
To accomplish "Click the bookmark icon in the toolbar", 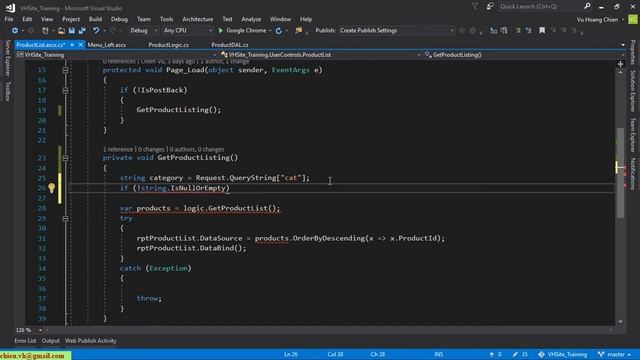I will click(x=542, y=31).
